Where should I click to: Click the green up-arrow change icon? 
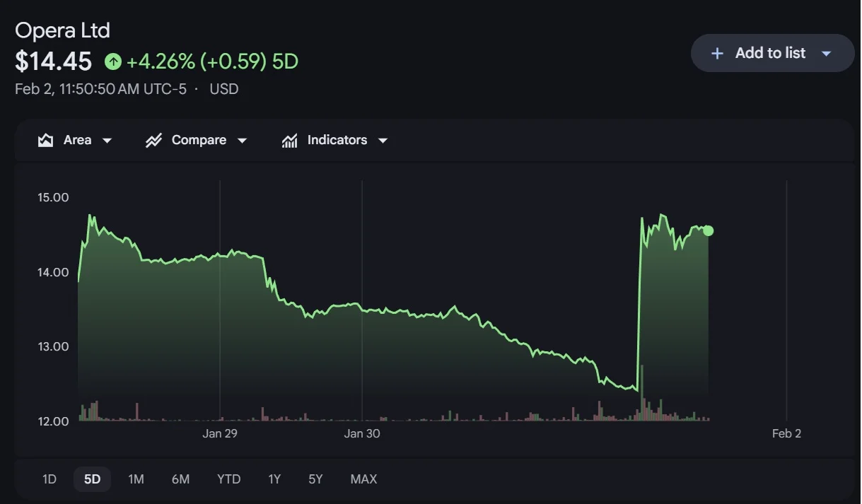[x=113, y=62]
